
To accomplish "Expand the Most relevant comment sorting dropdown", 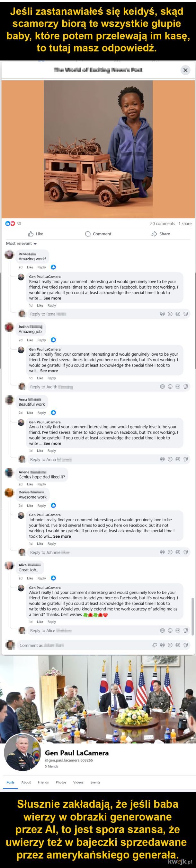I will [21, 244].
